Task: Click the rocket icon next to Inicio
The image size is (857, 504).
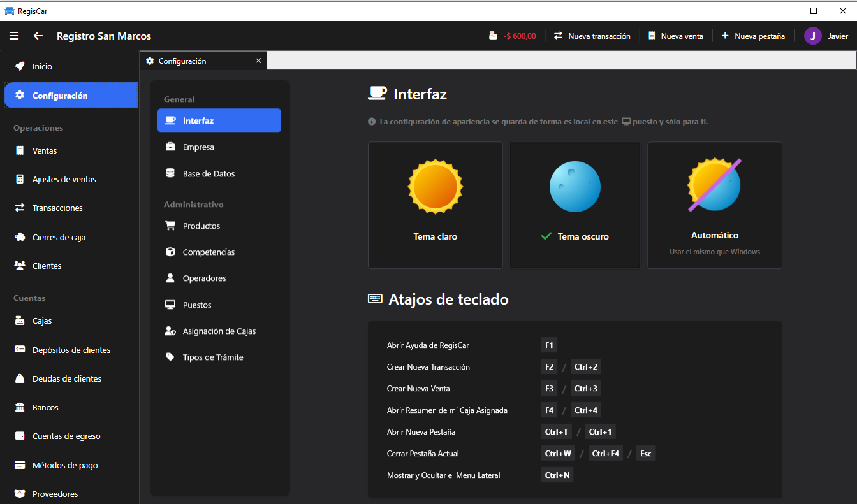Action: pyautogui.click(x=20, y=66)
